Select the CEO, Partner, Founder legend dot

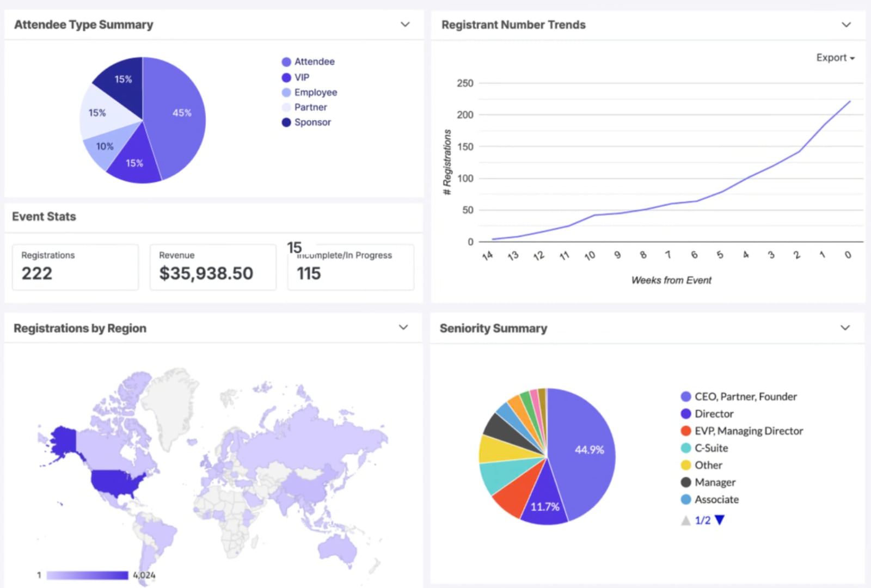[x=685, y=396]
